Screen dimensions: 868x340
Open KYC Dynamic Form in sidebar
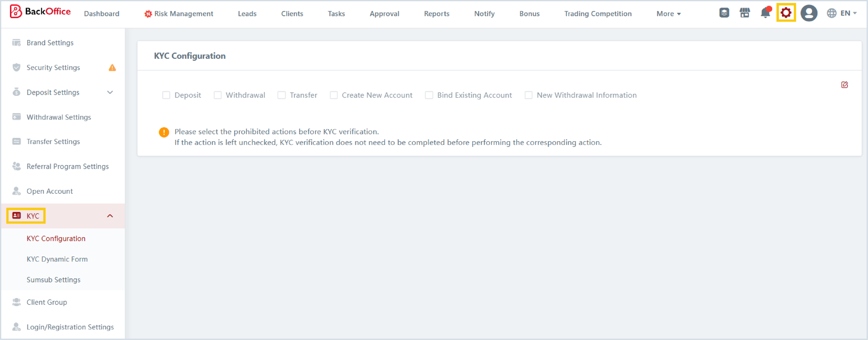point(57,259)
